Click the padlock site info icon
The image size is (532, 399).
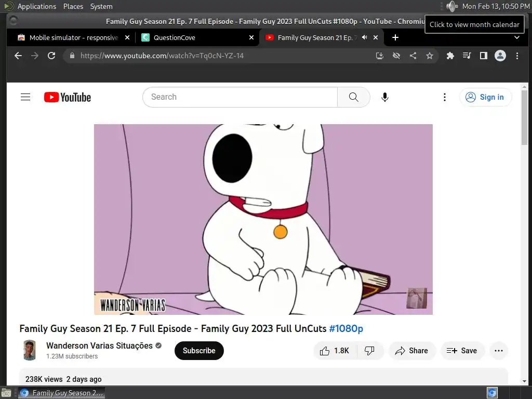point(72,56)
